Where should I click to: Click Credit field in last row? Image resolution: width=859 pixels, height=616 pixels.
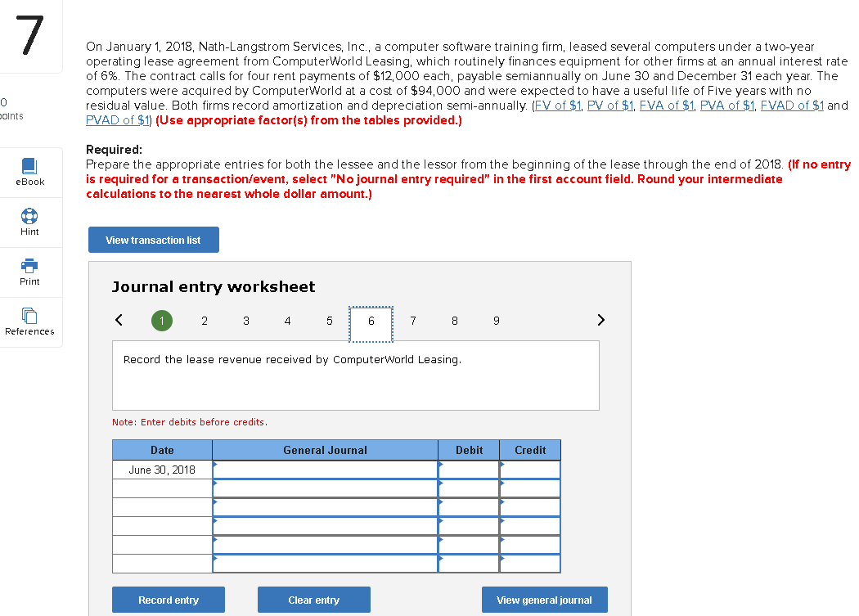tap(530, 564)
